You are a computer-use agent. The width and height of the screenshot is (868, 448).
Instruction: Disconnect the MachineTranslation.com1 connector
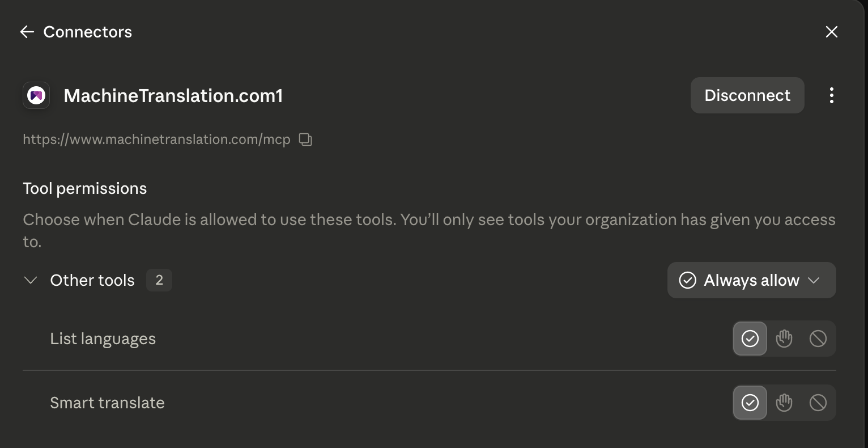[747, 95]
